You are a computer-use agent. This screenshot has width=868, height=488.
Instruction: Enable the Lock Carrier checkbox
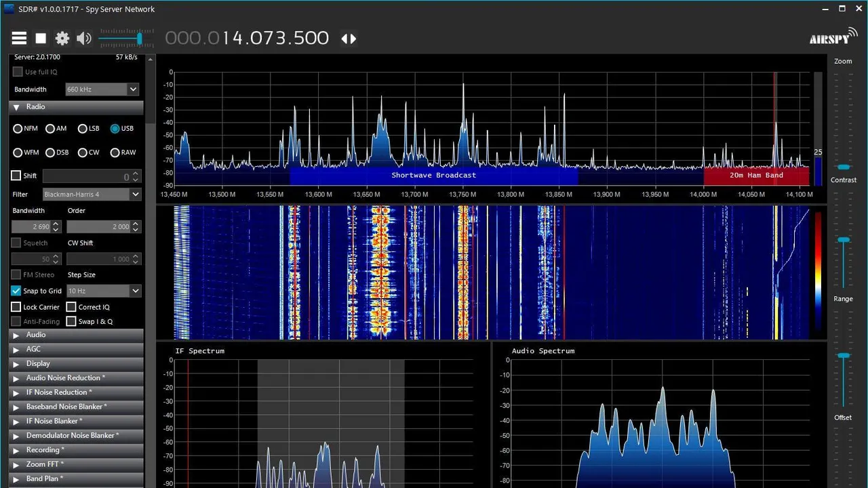click(x=16, y=307)
